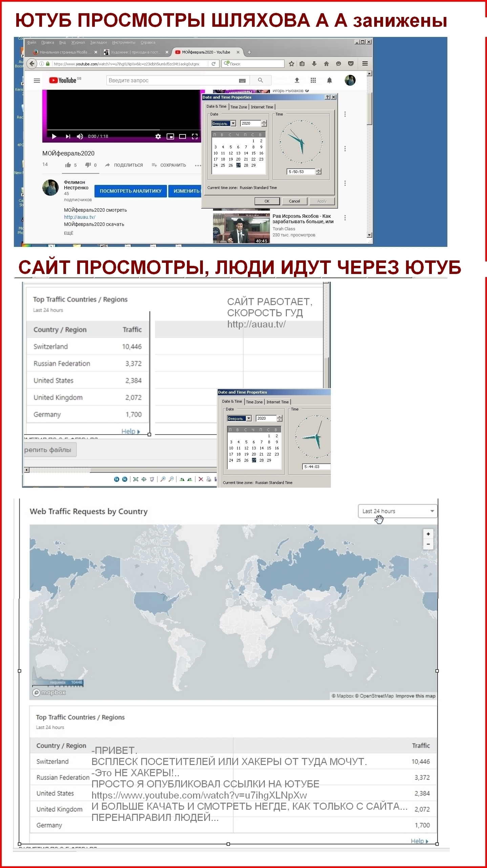This screenshot has width=487, height=868.
Task: Click previous image round blue arrow
Action: coord(117,479)
